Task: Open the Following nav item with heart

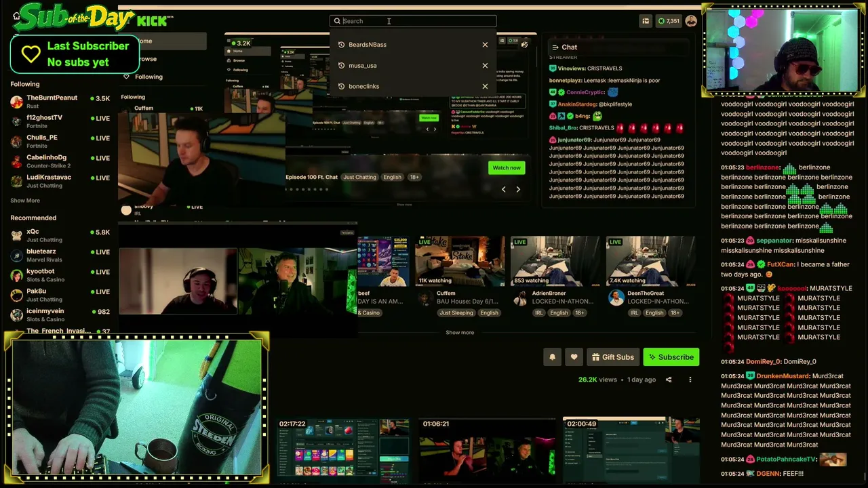Action: (143, 77)
